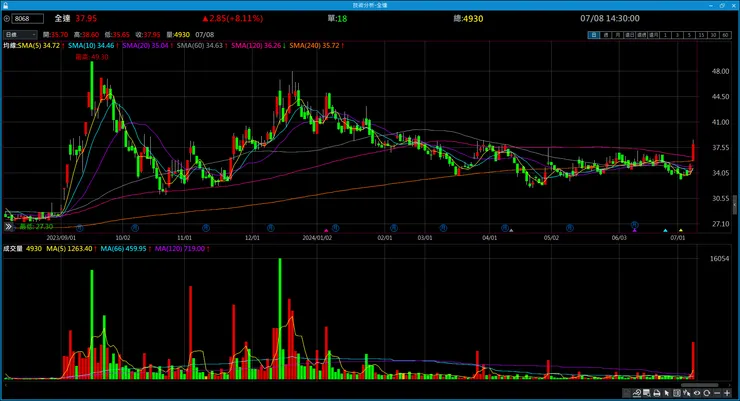Click the minus zoom-out icon

[717, 393]
